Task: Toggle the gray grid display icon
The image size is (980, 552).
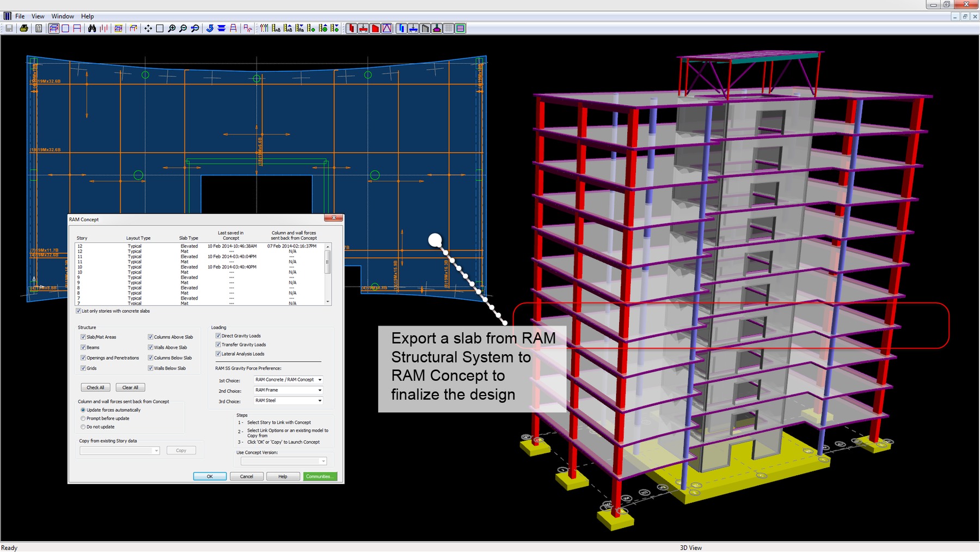Action: pos(448,28)
